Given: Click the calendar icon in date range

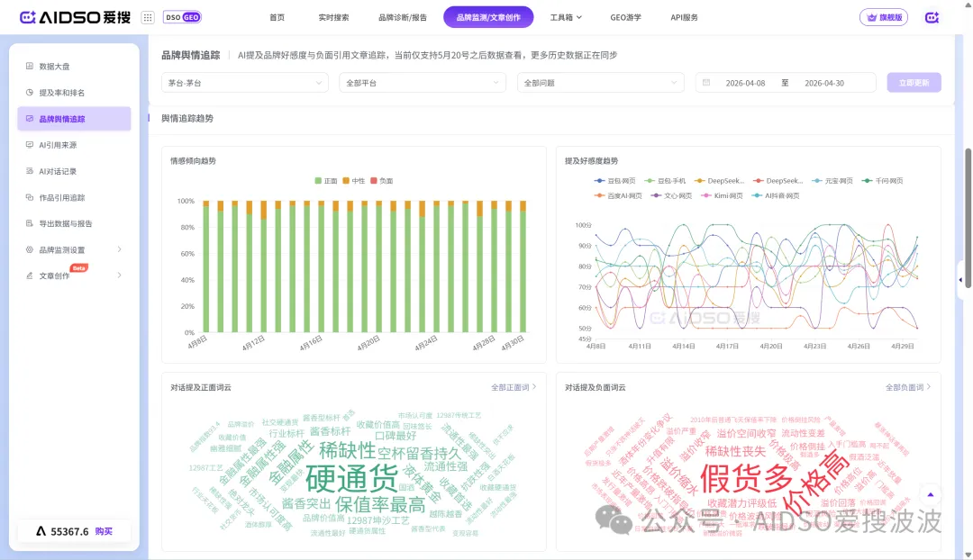Looking at the screenshot, I should (x=706, y=83).
